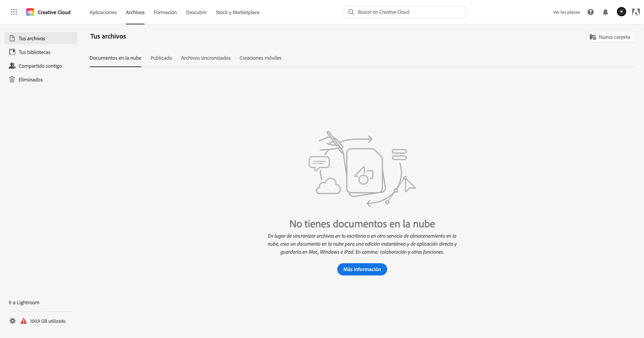Click the Creative Cloud logo icon

click(30, 12)
